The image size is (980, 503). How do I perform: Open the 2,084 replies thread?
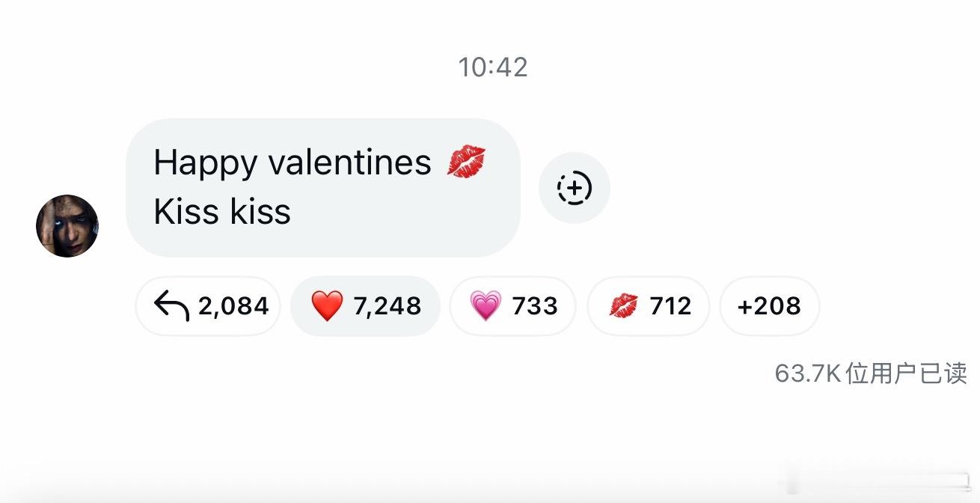click(208, 306)
